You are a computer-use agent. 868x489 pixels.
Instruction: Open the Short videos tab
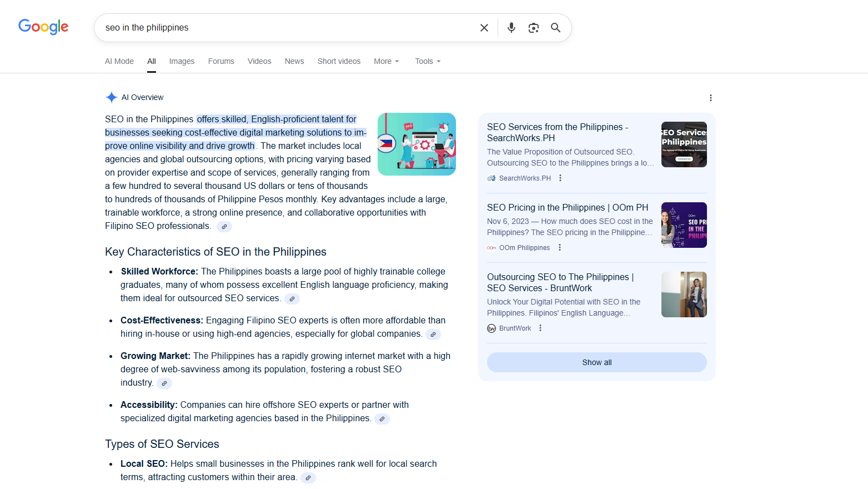point(339,61)
